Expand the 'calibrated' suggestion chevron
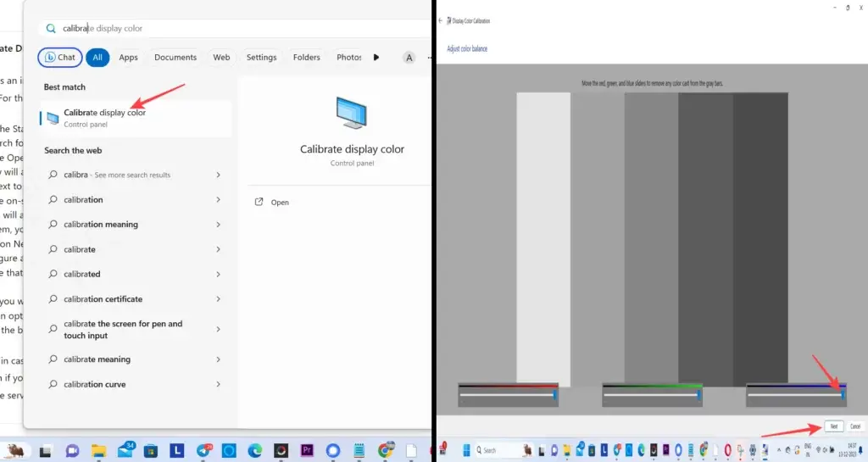 pos(218,275)
